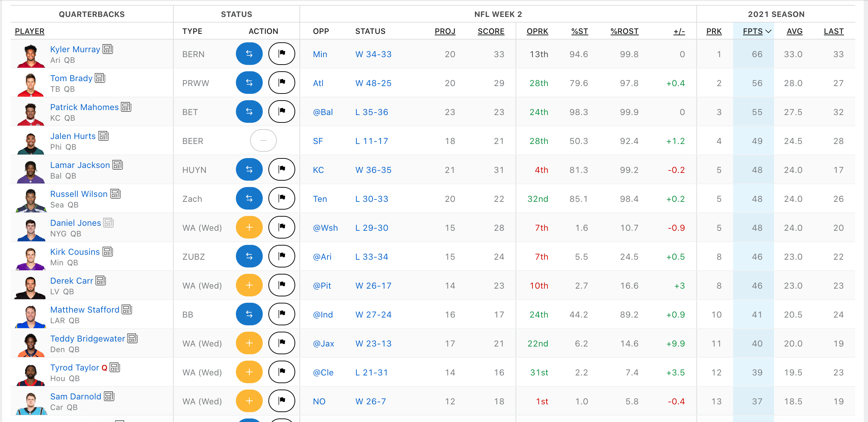The image size is (868, 422).
Task: Open Kyler Murray's player profile
Action: 75,49
